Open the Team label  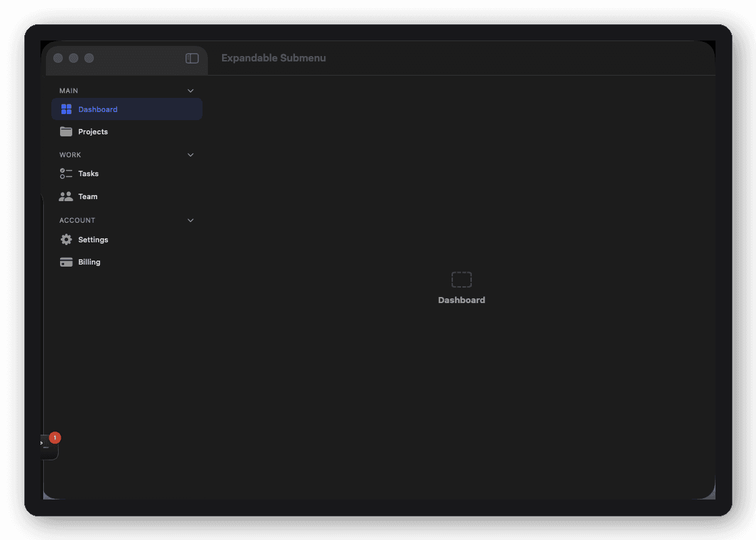click(88, 196)
